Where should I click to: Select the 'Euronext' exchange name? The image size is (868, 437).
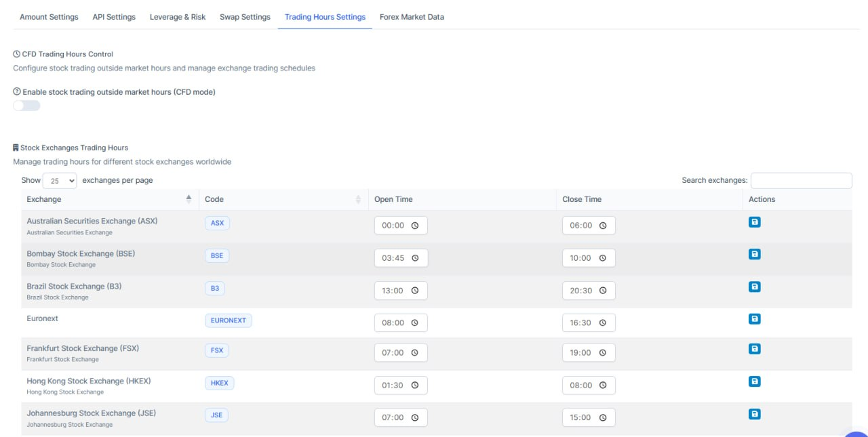(x=43, y=317)
